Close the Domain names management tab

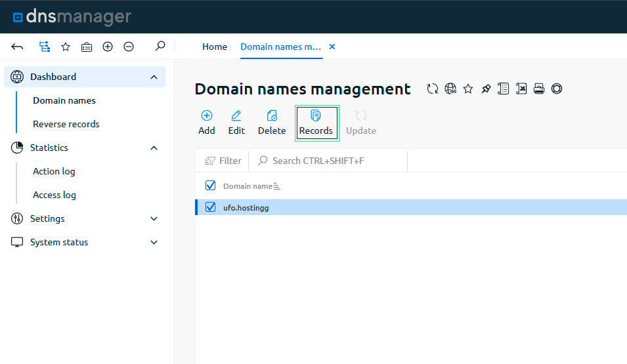coord(332,47)
